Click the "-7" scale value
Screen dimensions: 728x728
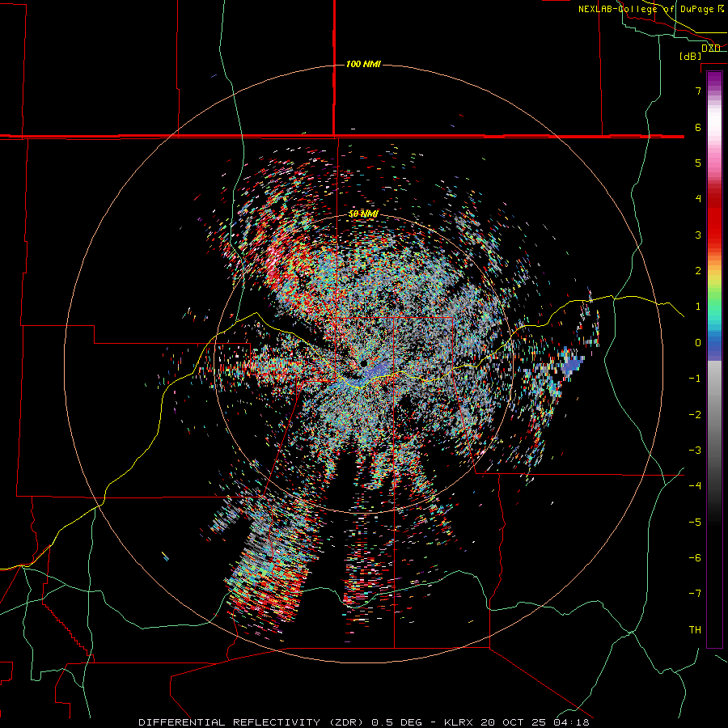(x=695, y=594)
